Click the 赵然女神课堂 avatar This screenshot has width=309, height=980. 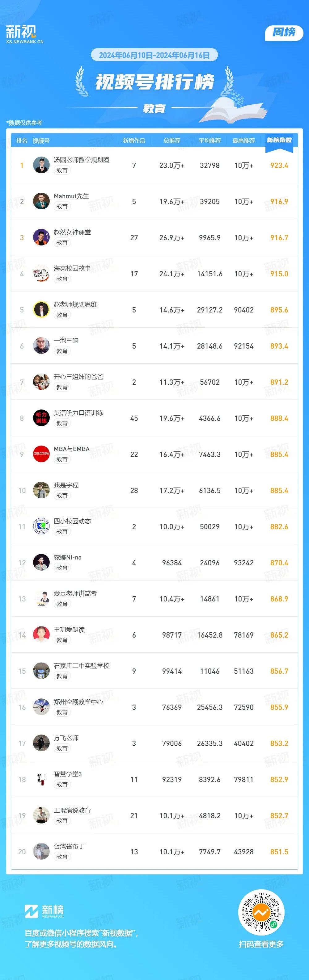41,237
